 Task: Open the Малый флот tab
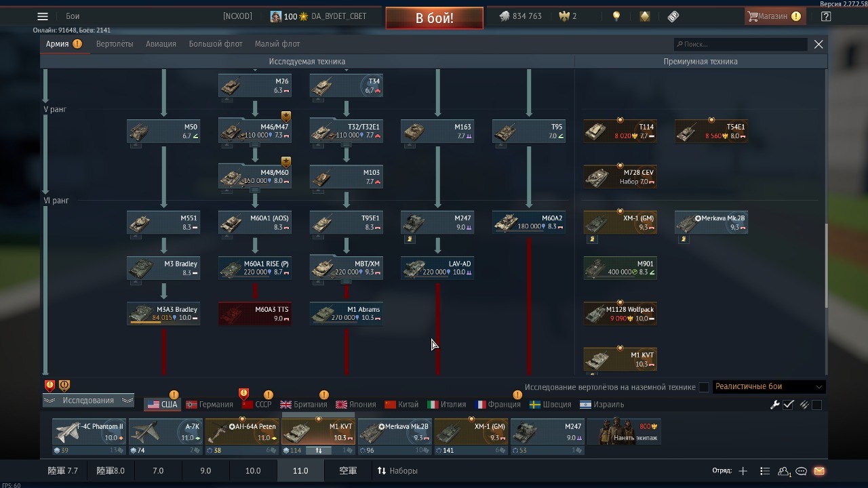(x=277, y=44)
